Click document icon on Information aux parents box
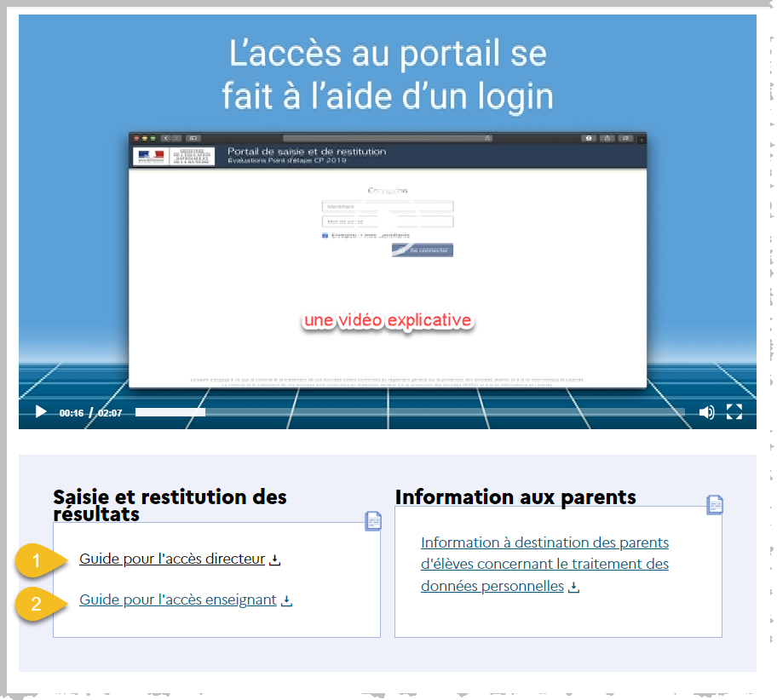 click(x=715, y=505)
